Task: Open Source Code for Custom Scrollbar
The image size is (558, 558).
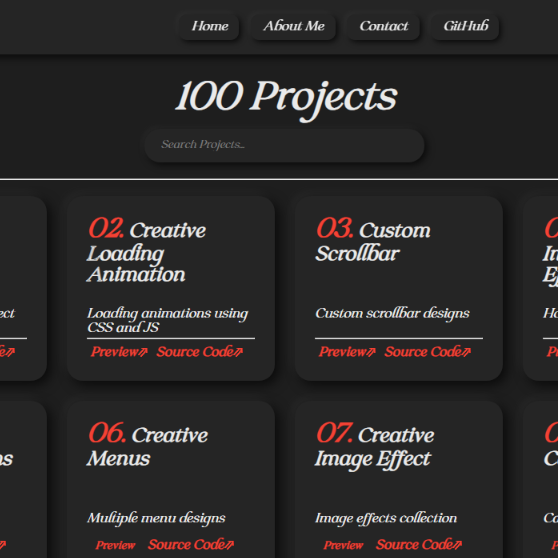Action: coord(428,352)
